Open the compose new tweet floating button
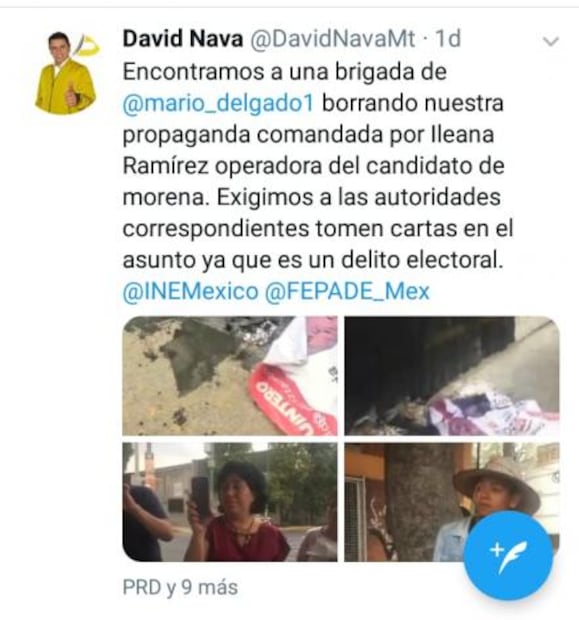The height and width of the screenshot is (620, 579). point(508,555)
